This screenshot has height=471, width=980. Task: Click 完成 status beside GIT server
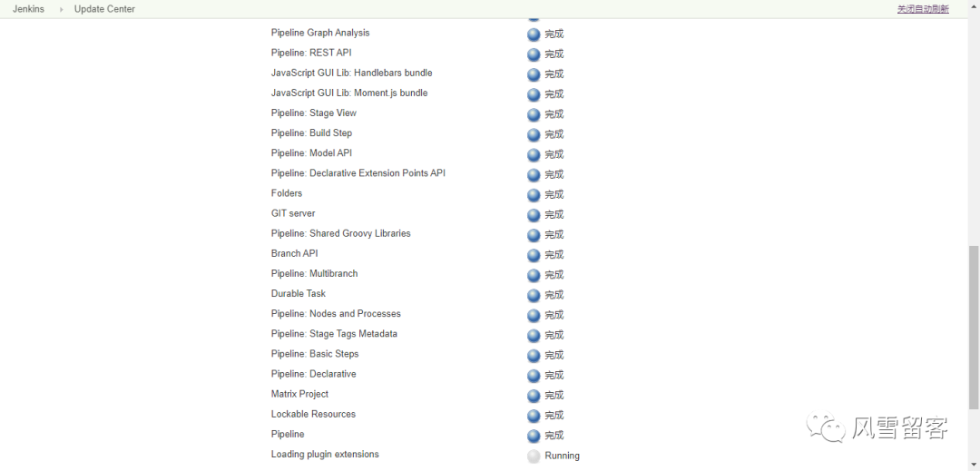(554, 215)
